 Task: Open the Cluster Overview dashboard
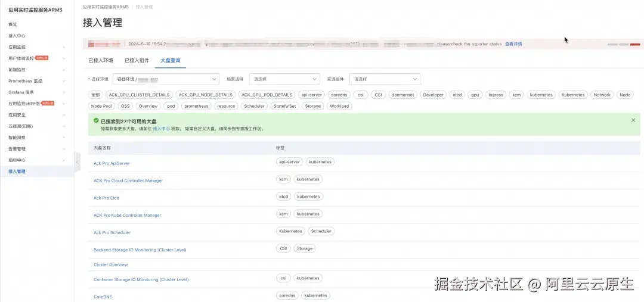pyautogui.click(x=111, y=264)
